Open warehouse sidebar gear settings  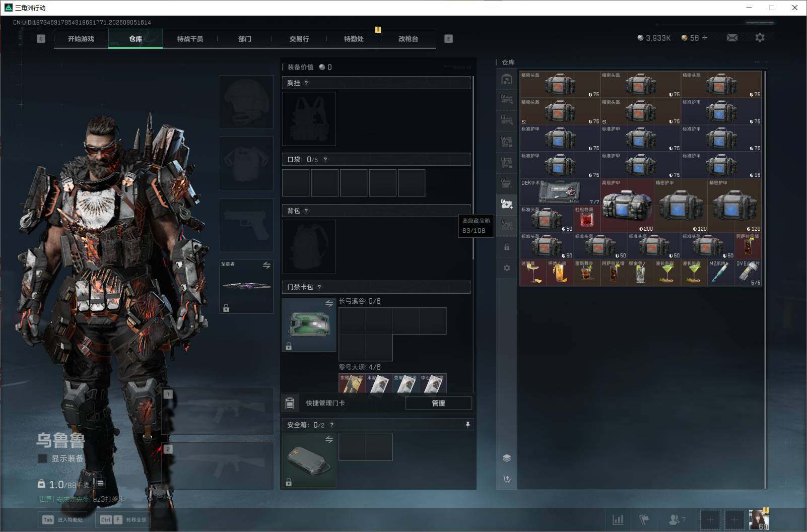point(507,268)
